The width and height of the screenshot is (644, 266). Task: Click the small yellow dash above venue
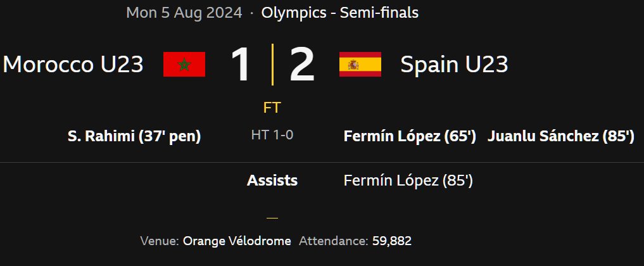[272, 218]
